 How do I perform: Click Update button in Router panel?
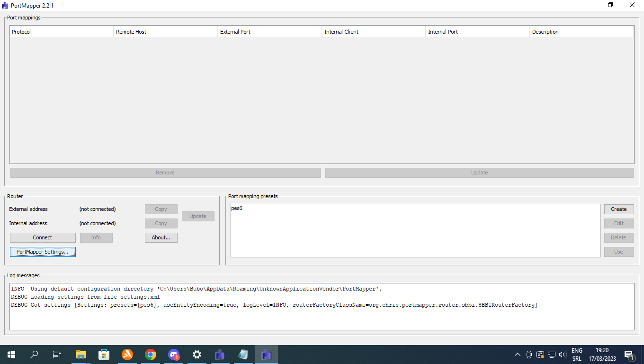click(198, 216)
